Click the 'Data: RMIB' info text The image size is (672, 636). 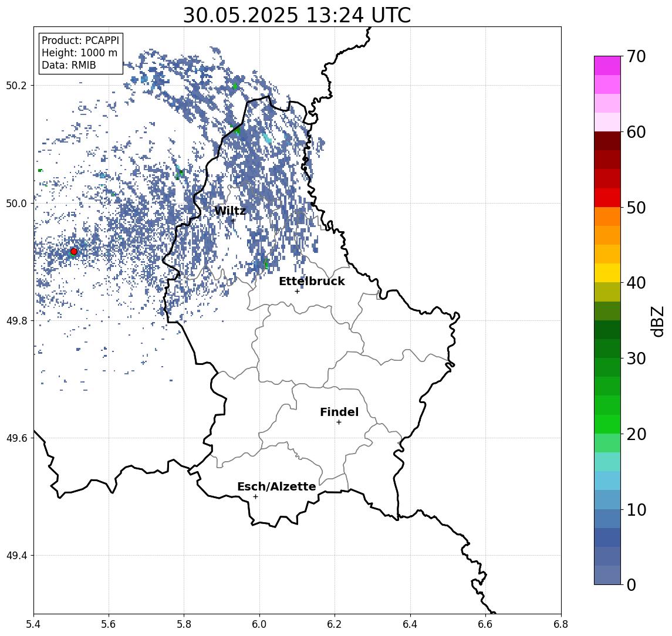click(69, 65)
